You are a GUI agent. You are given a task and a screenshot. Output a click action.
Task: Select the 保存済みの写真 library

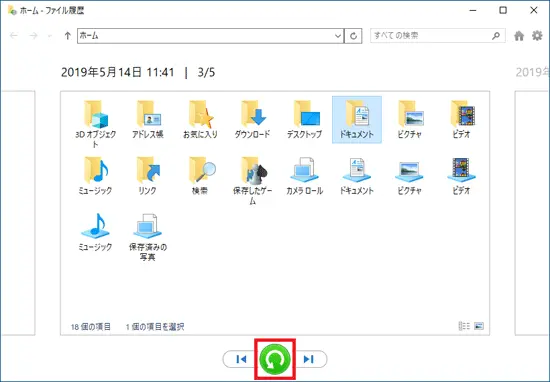[148, 237]
